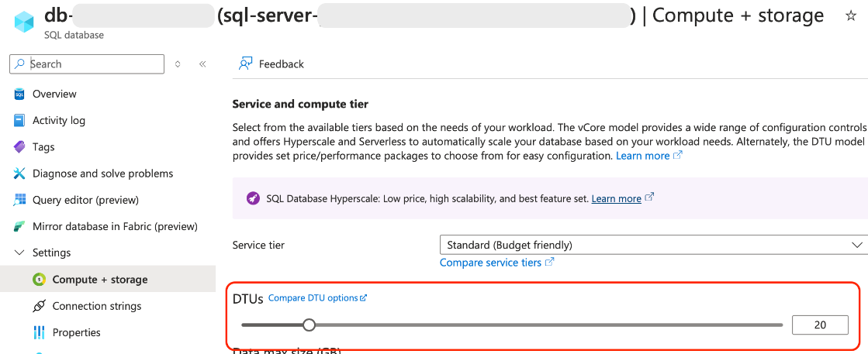Click the DTUs slider handle
Screen dimensions: 868x354
click(x=310, y=325)
